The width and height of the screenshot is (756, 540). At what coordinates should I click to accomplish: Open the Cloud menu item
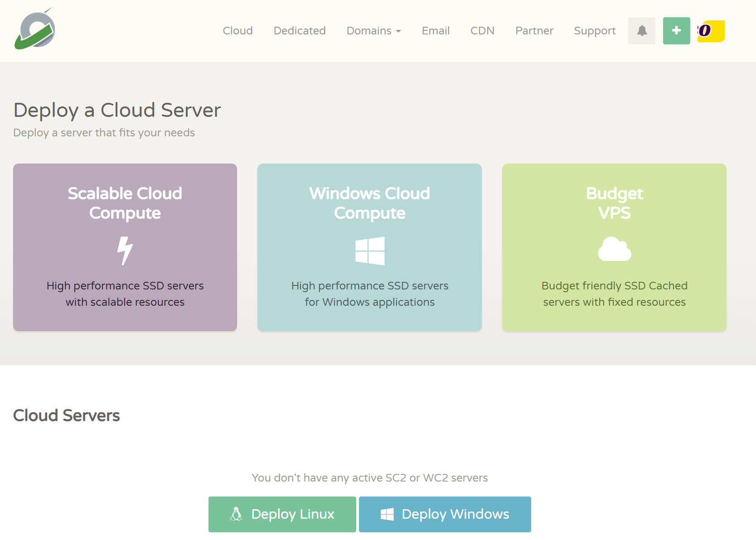coord(237,31)
